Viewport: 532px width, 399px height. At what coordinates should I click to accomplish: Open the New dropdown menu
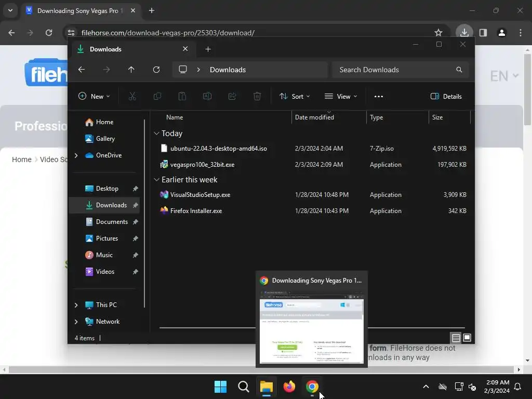[x=94, y=96]
